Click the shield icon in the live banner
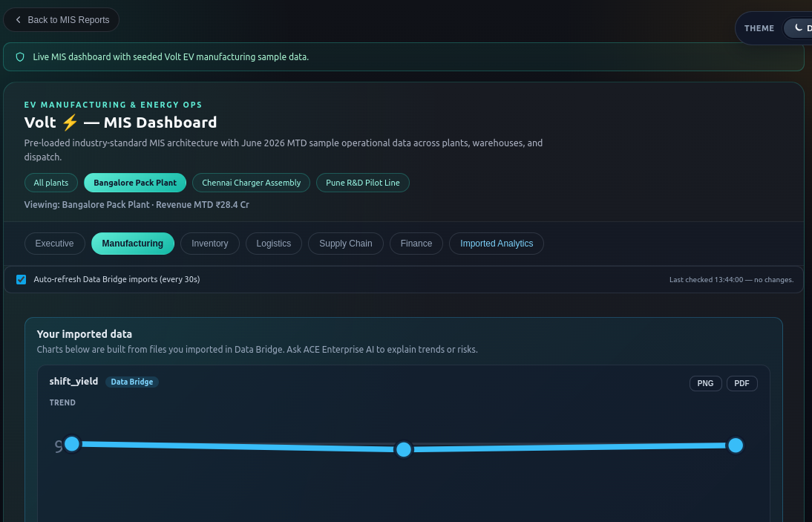The image size is (812, 522). 20,57
